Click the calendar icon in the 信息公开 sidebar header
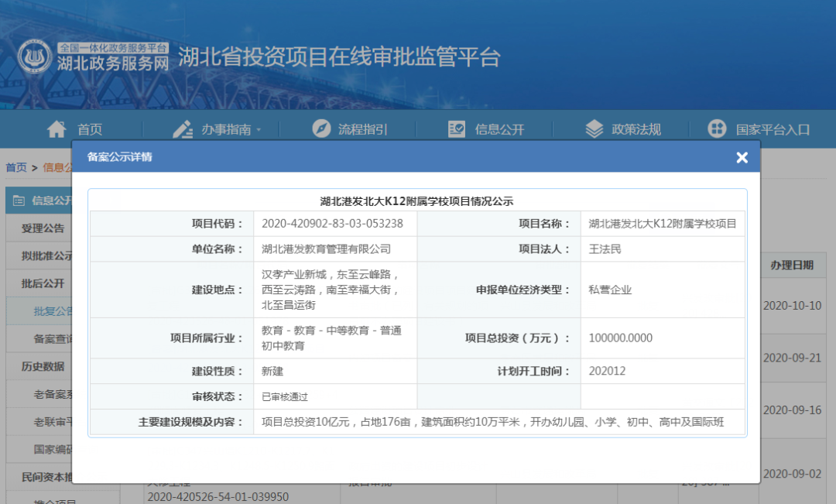836x504 pixels. tap(19, 201)
